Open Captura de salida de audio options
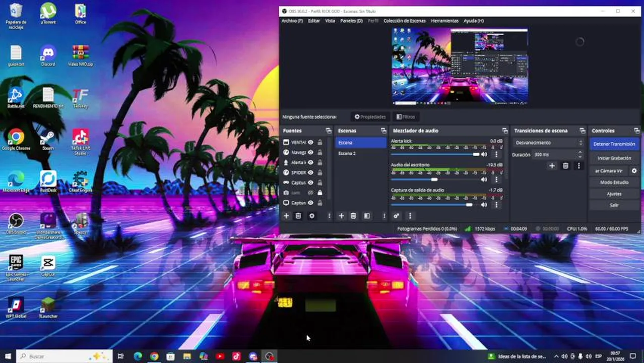 point(496,205)
